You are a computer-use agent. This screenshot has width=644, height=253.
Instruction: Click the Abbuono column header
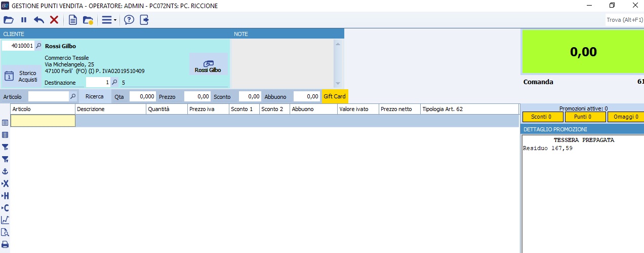pyautogui.click(x=314, y=109)
